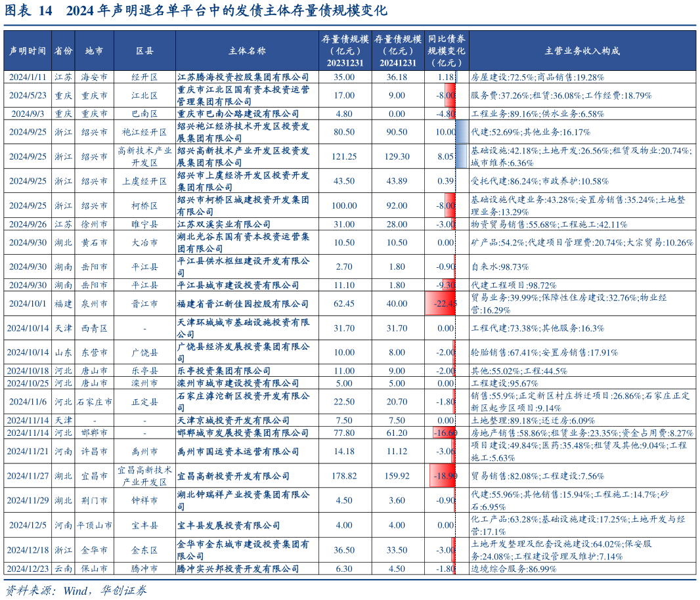Screen dimensions: 700x600
Task: Click the red data bar showing -22.45
Action: tap(441, 304)
